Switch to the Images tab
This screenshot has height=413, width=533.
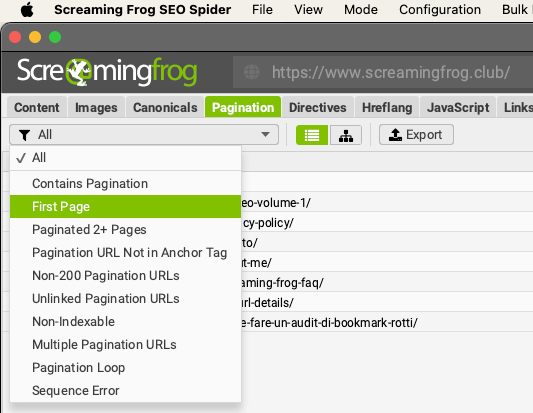click(x=96, y=107)
